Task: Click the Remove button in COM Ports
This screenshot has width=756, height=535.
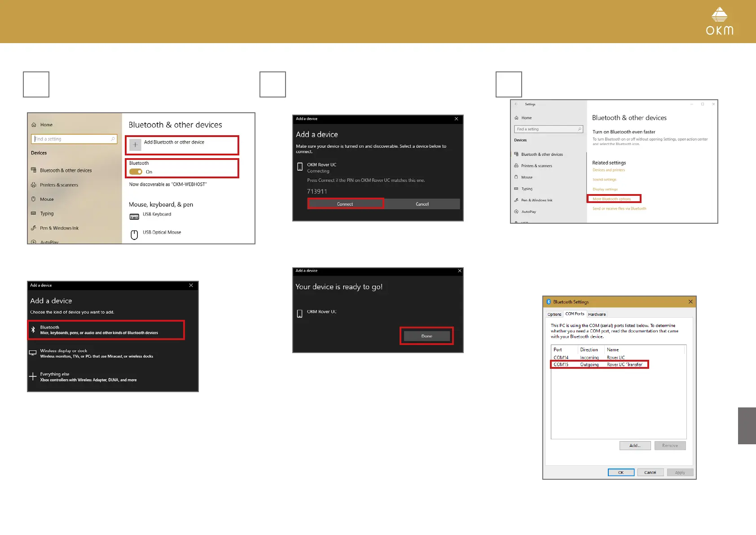Action: 670,446
